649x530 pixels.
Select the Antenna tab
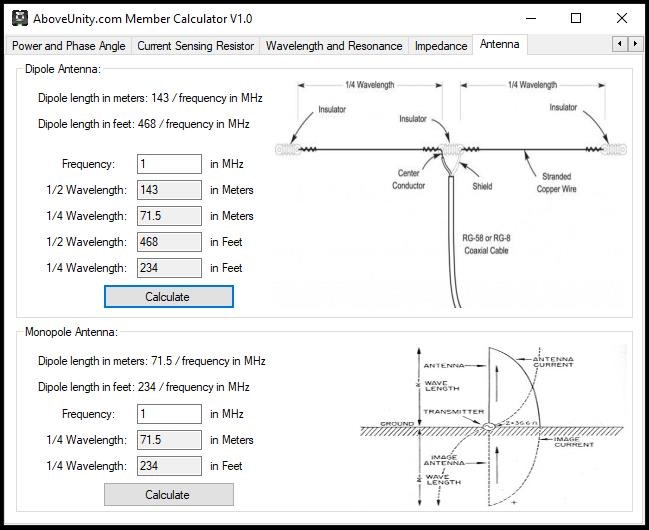click(x=500, y=44)
